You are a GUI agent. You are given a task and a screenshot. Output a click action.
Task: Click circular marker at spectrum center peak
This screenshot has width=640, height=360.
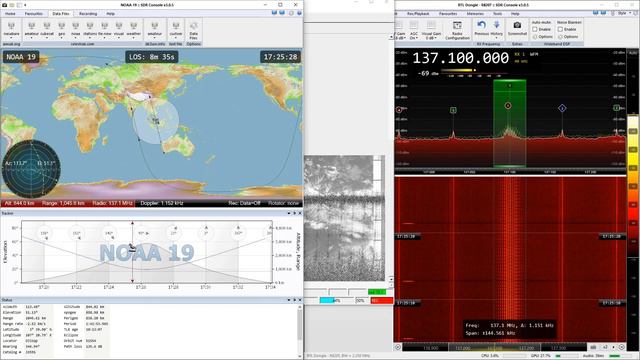coord(508,106)
